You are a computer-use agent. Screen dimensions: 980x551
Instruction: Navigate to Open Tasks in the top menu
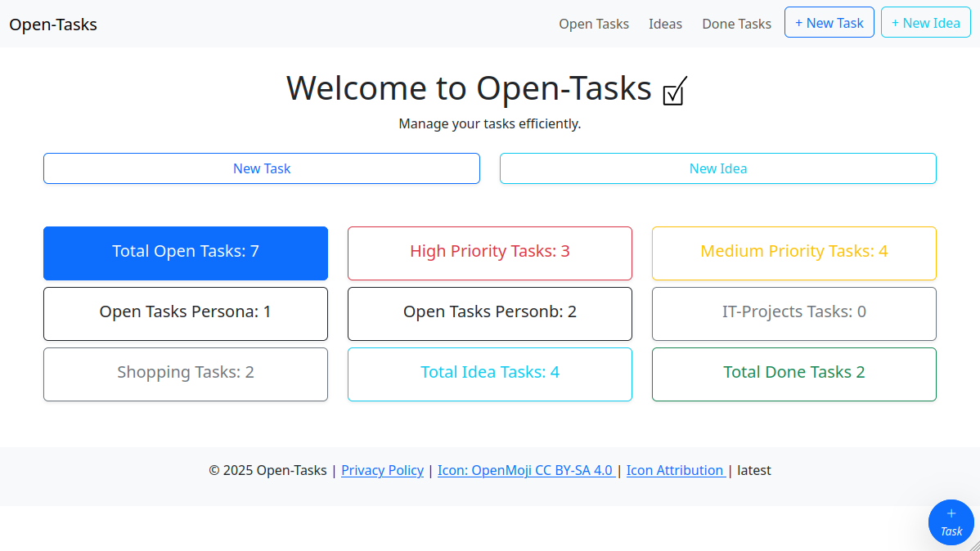coord(594,24)
